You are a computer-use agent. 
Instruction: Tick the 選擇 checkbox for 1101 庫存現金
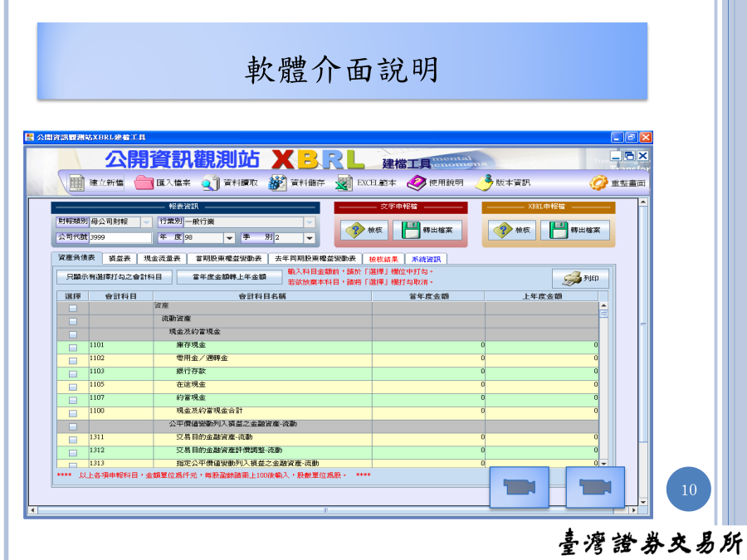pos(73,348)
